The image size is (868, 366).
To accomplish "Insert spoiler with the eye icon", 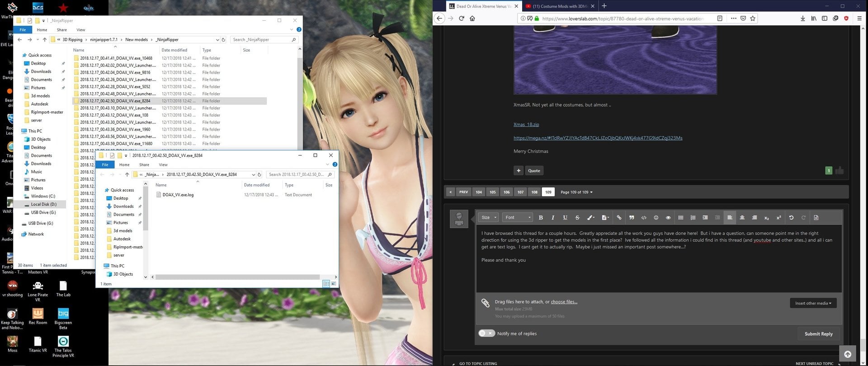I will click(x=668, y=218).
